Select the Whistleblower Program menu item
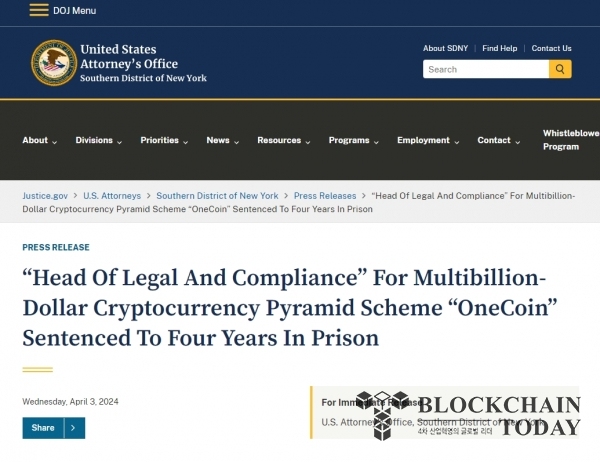The width and height of the screenshot is (600, 462). click(571, 140)
